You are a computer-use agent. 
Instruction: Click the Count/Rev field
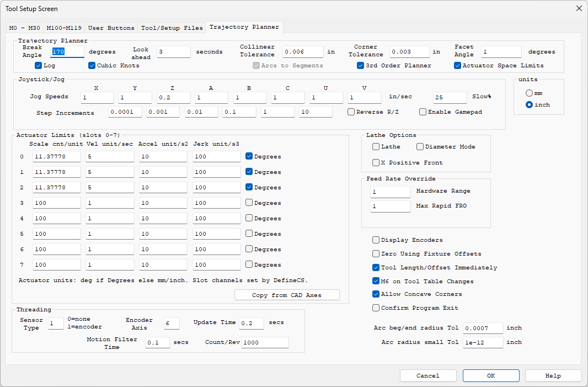tap(265, 342)
